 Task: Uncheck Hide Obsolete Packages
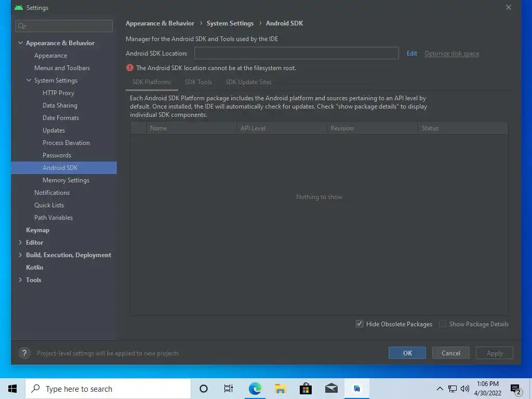360,324
